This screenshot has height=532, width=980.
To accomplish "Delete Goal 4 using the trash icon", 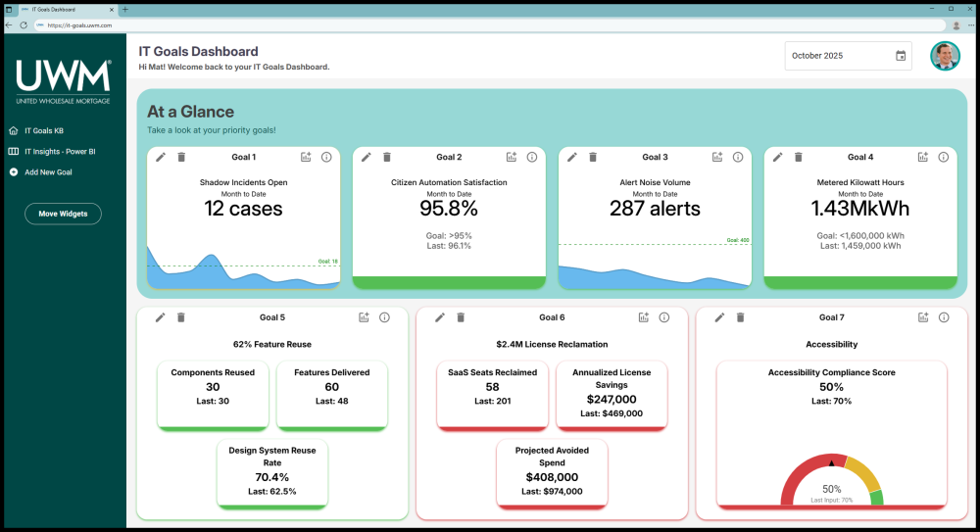I will [798, 157].
